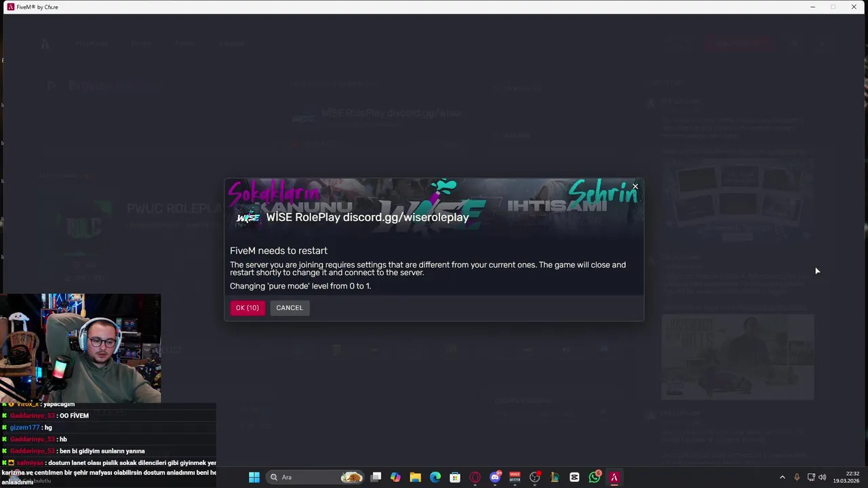
Task: Open Task View from the taskbar
Action: pyautogui.click(x=376, y=477)
